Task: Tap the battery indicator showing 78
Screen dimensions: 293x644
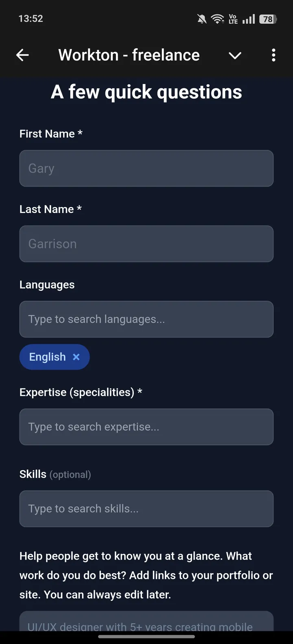Action: click(268, 19)
